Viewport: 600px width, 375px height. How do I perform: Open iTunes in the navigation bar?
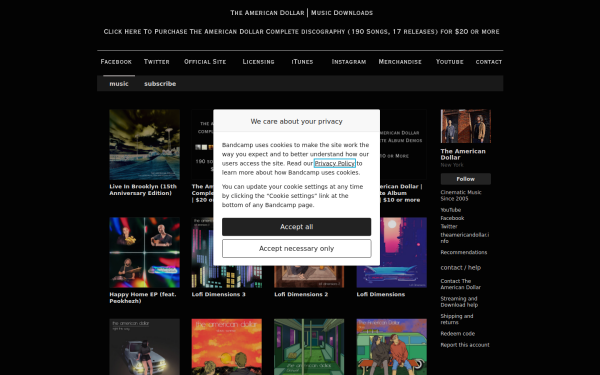pos(302,62)
